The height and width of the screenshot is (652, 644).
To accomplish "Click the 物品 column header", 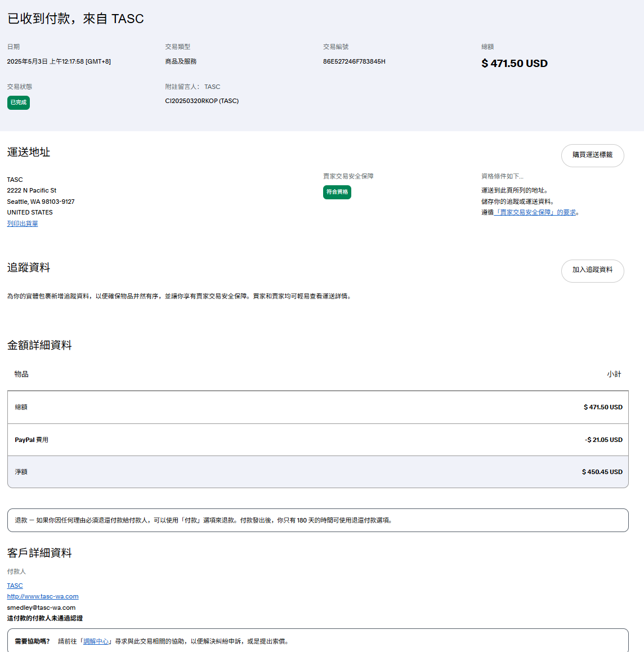I will 21,374.
